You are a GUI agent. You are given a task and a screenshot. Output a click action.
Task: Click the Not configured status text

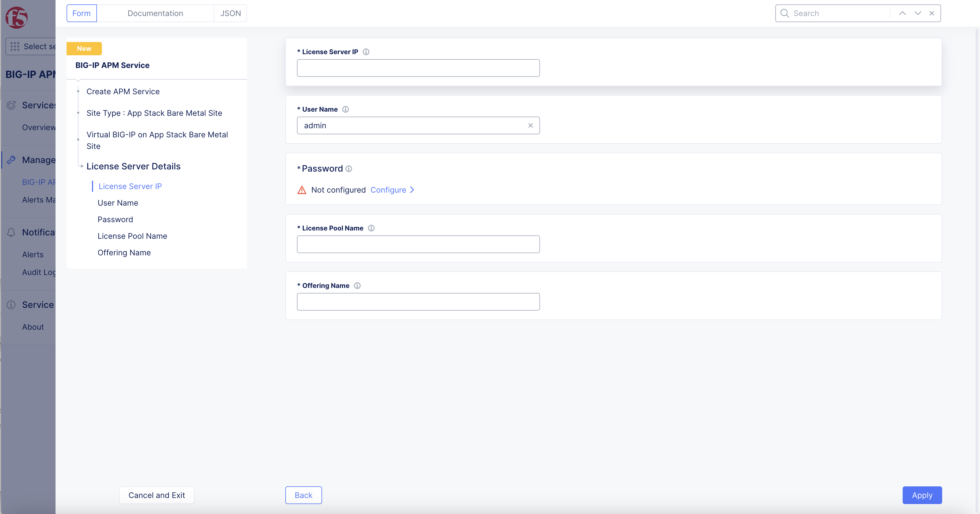pos(338,190)
